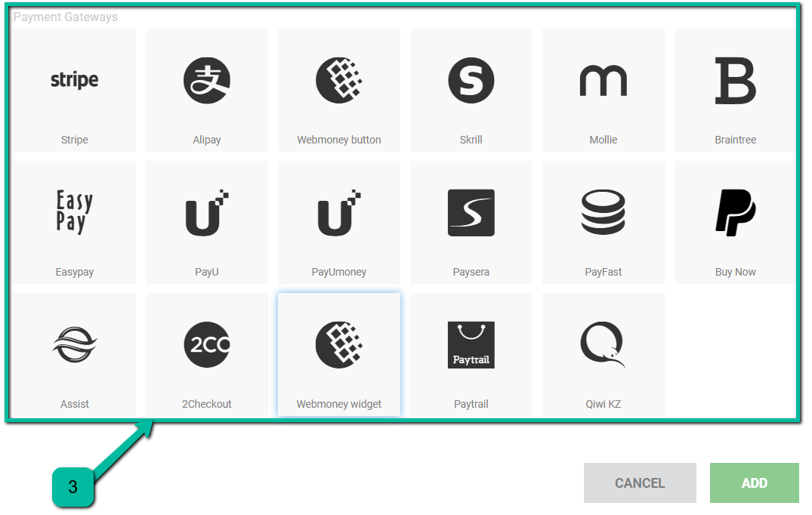Select the PayPal Buy Now icon
The height and width of the screenshot is (515, 812).
tap(736, 213)
